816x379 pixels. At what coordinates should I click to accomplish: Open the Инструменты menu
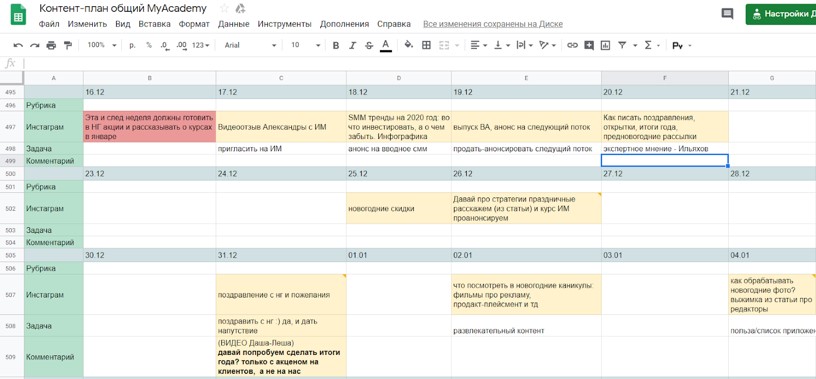(284, 24)
